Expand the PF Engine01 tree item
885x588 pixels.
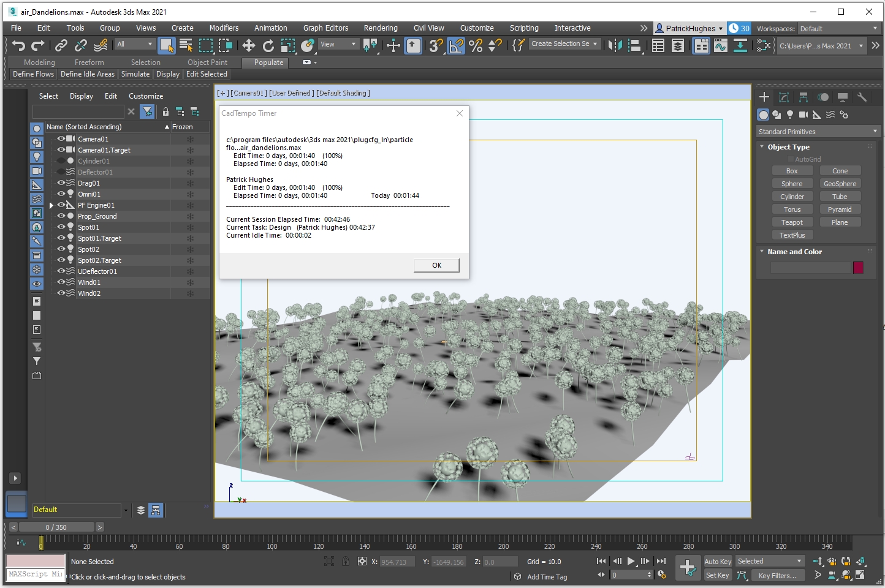click(51, 205)
